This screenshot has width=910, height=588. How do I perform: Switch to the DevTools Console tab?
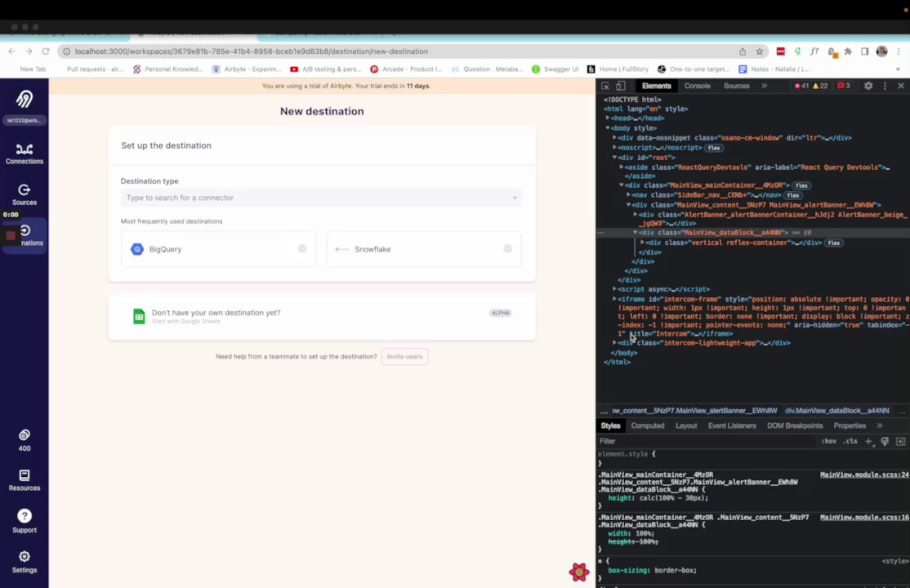pos(697,86)
